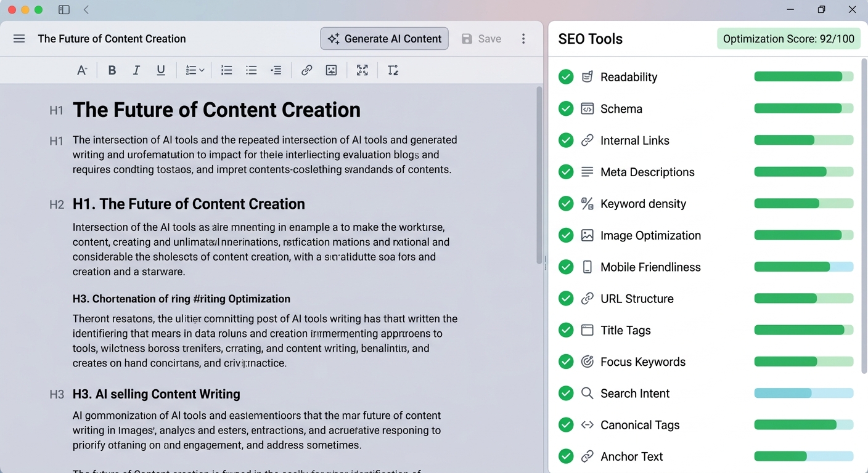The image size is (868, 473).
Task: Click the Schema code icon
Action: pyautogui.click(x=588, y=108)
